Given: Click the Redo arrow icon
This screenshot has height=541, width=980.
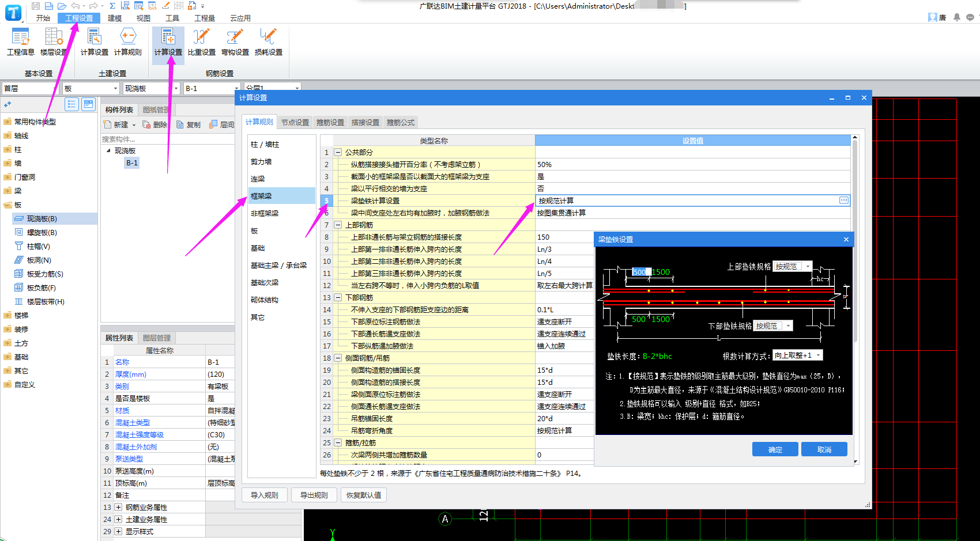Looking at the screenshot, I should [x=93, y=6].
